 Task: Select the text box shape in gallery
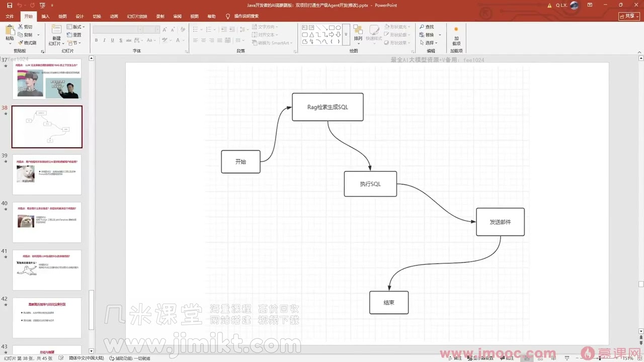coord(305,28)
